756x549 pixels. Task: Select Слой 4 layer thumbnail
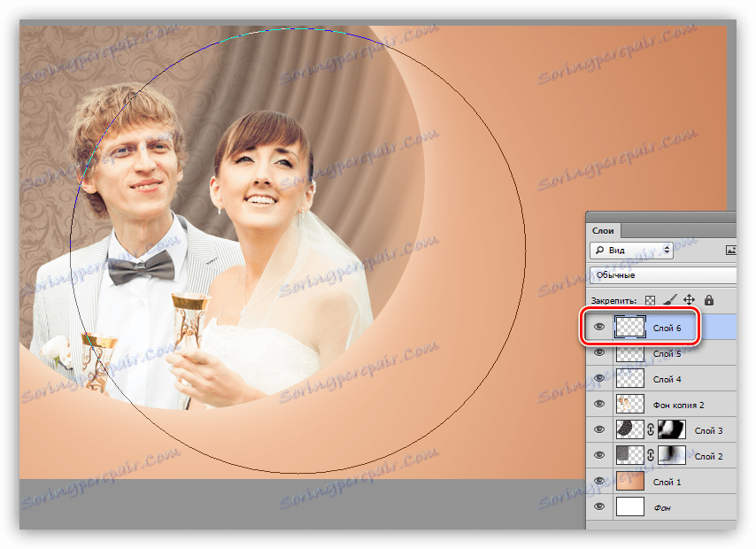click(629, 379)
